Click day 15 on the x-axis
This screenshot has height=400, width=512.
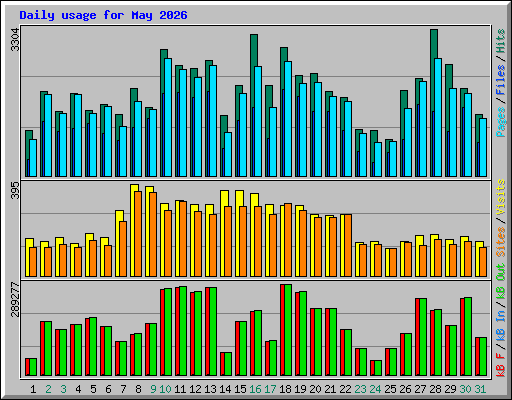240,389
